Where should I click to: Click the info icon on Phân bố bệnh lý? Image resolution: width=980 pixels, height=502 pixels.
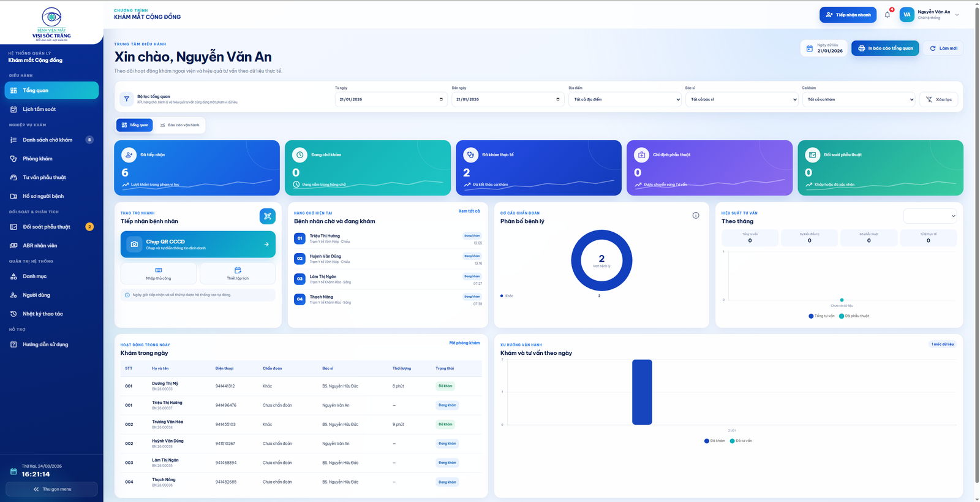pos(696,215)
